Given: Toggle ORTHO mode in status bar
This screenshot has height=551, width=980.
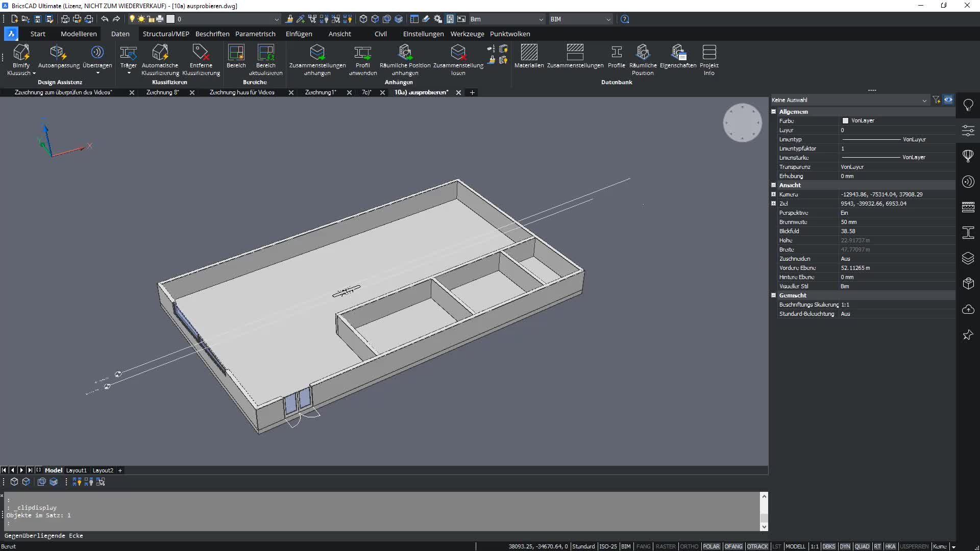Looking at the screenshot, I should [x=689, y=546].
